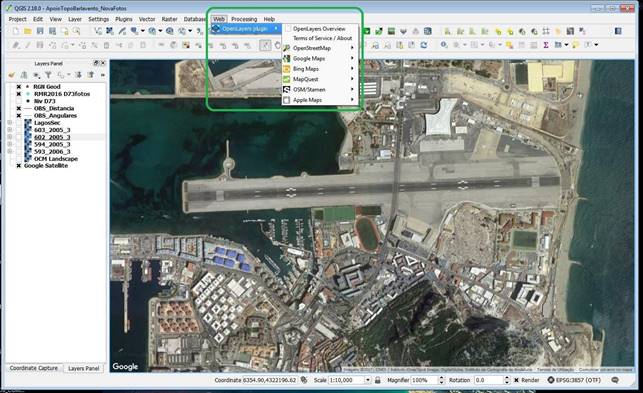Viewport: 643px width, 393px height.
Task: Select OpenLayers plugin in Web menu
Action: tap(246, 29)
